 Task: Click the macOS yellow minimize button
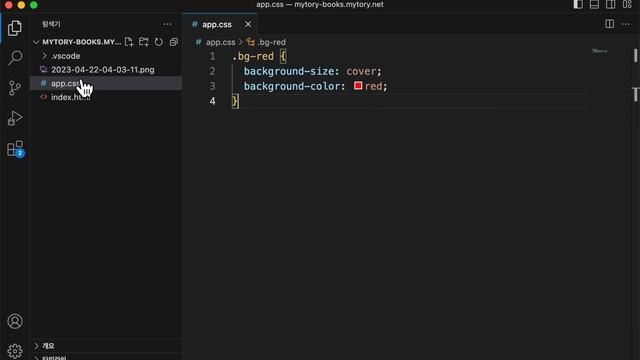click(x=21, y=5)
